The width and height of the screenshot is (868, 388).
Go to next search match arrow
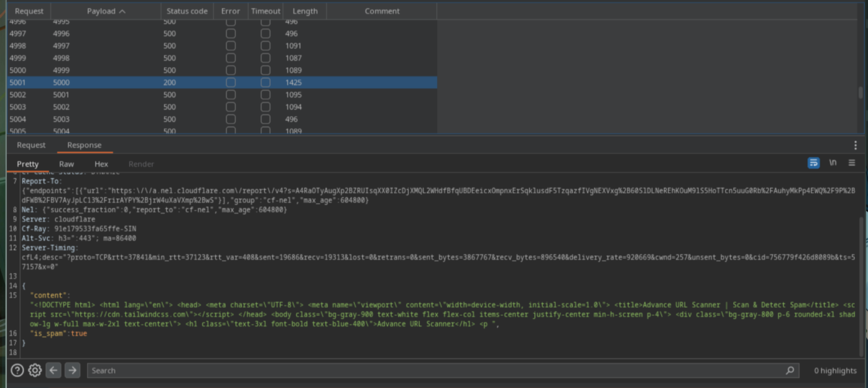click(x=73, y=370)
